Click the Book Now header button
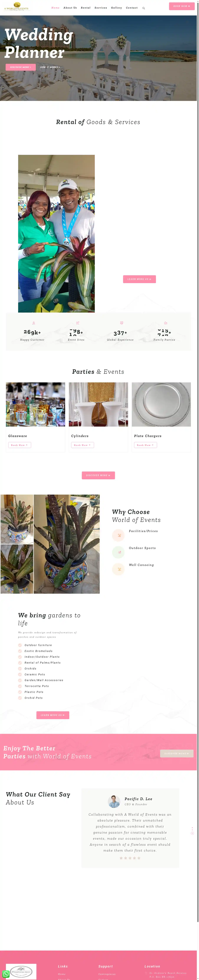This screenshot has width=199, height=980. pyautogui.click(x=182, y=6)
